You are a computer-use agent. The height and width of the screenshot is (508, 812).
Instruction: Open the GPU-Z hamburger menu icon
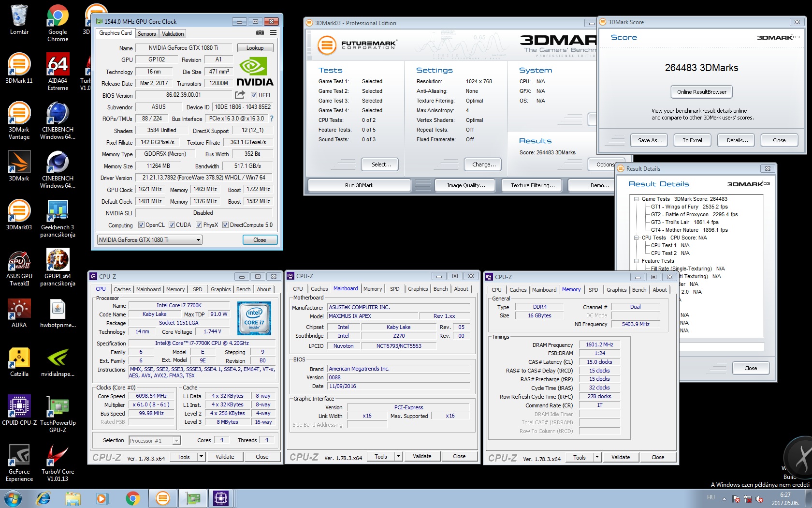tap(273, 33)
